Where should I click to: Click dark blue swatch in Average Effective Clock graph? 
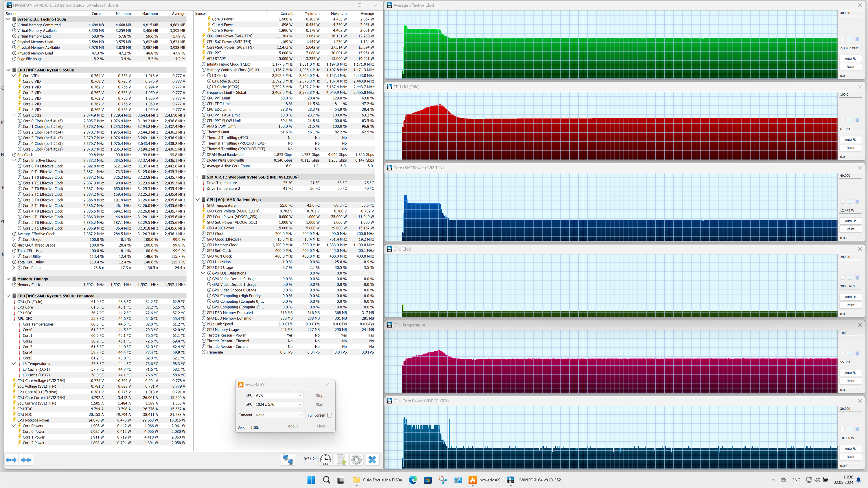click(x=857, y=39)
